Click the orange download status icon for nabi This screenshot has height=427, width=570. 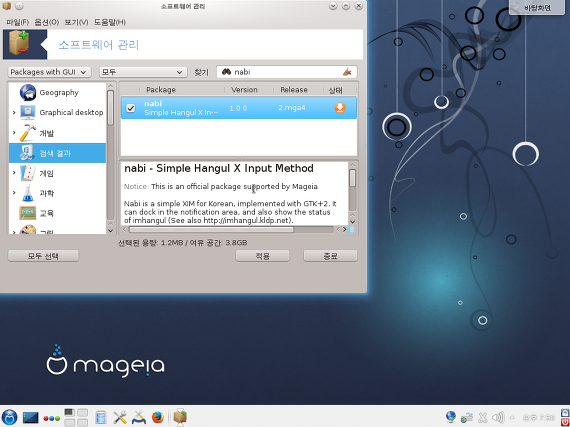[340, 108]
